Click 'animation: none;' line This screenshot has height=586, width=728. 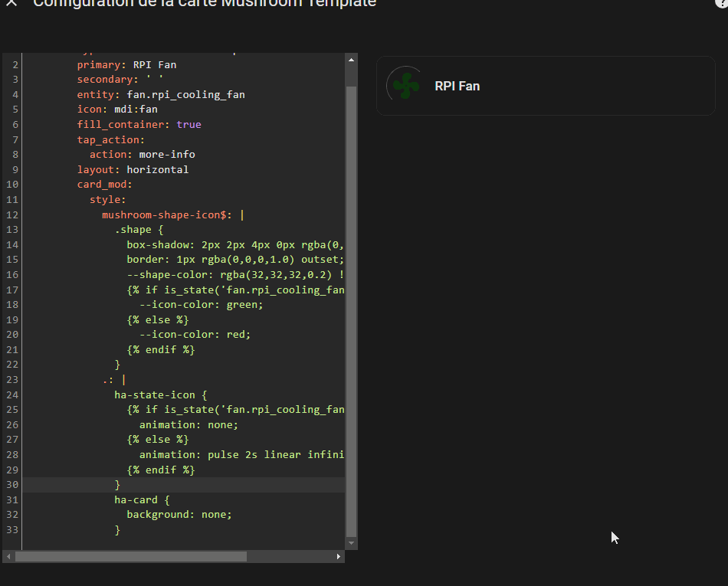189,424
